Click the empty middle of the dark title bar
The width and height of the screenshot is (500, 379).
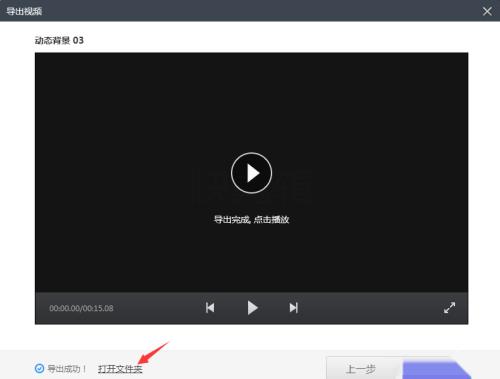pos(250,11)
